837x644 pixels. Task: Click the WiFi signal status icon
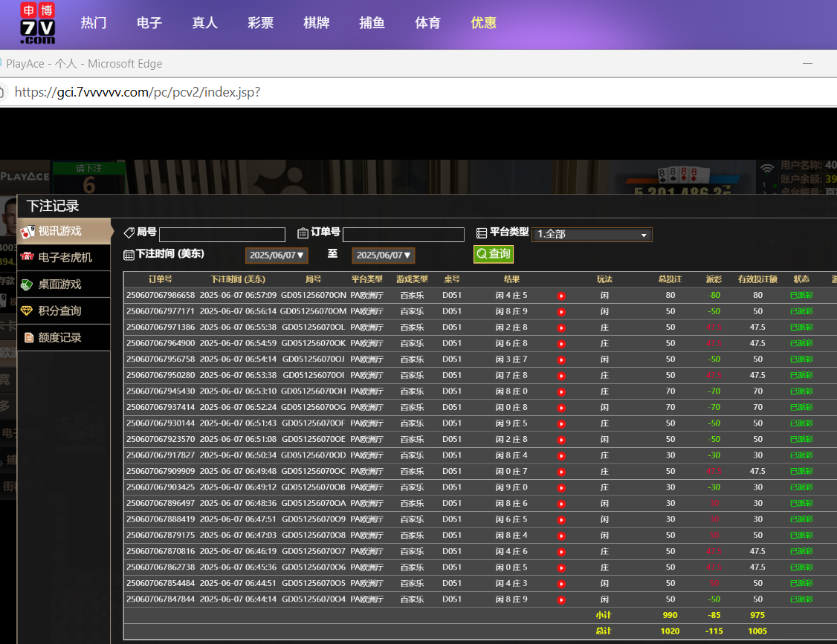point(767,168)
